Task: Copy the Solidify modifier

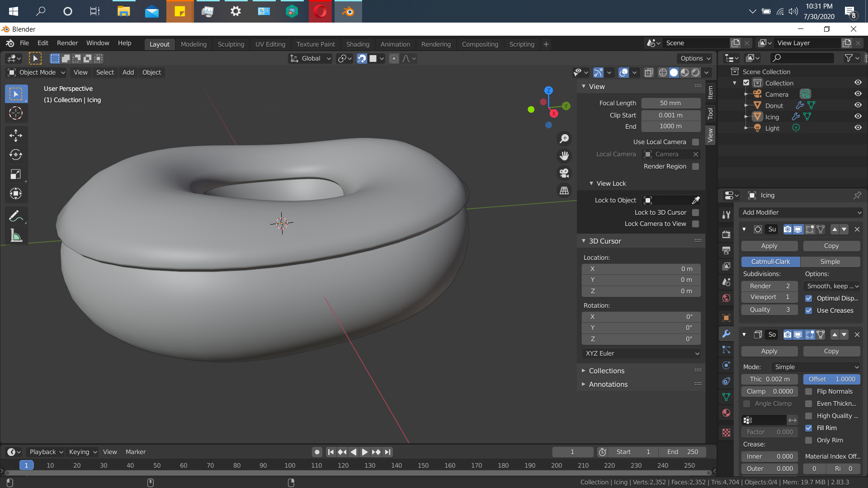Action: point(831,351)
